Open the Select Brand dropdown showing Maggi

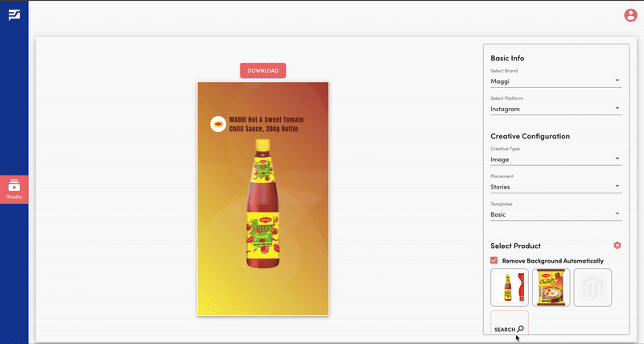click(555, 81)
